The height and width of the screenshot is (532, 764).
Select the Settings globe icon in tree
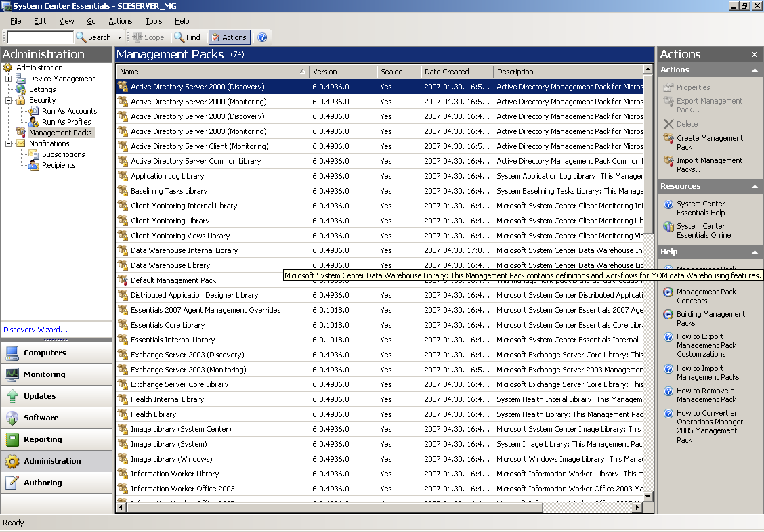tap(21, 89)
